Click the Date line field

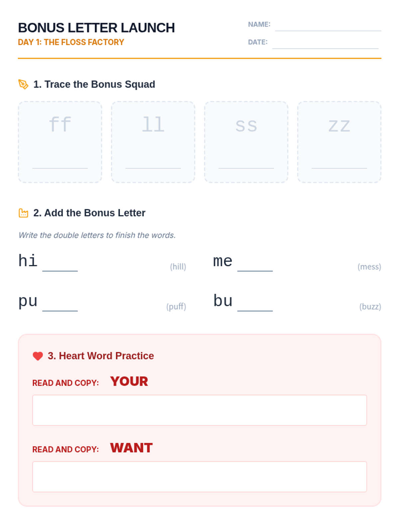pos(325,43)
